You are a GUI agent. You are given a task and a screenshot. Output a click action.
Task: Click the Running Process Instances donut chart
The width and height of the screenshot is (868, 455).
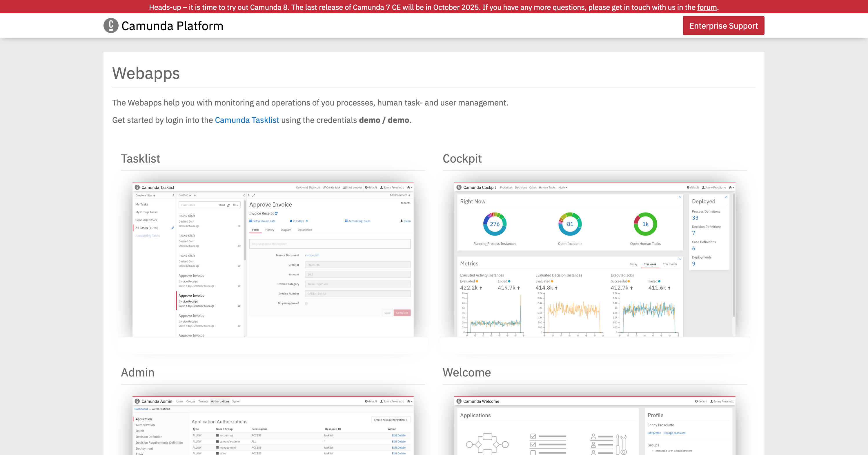coord(495,224)
